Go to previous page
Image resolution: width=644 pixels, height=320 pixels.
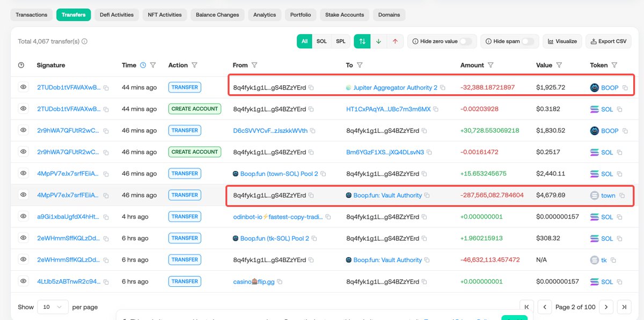pos(545,307)
